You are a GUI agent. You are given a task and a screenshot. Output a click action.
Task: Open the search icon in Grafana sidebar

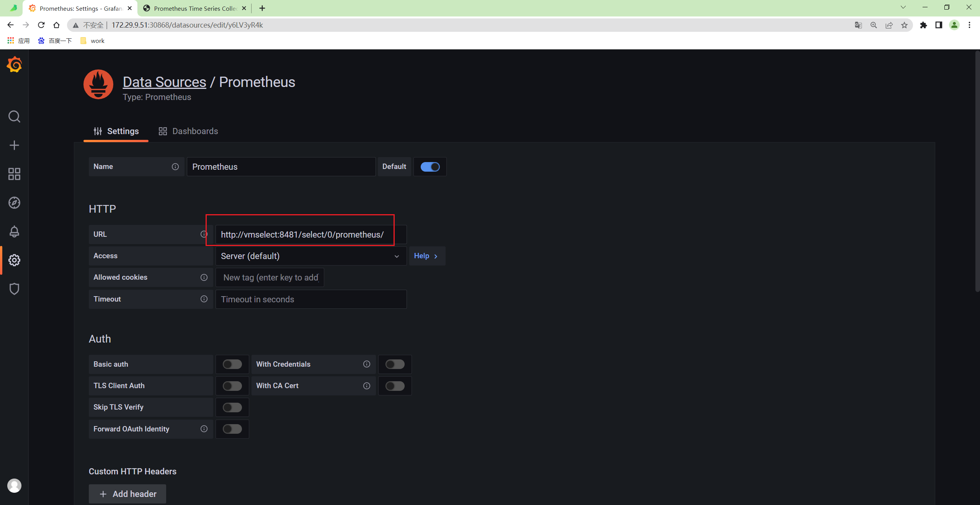pos(14,116)
